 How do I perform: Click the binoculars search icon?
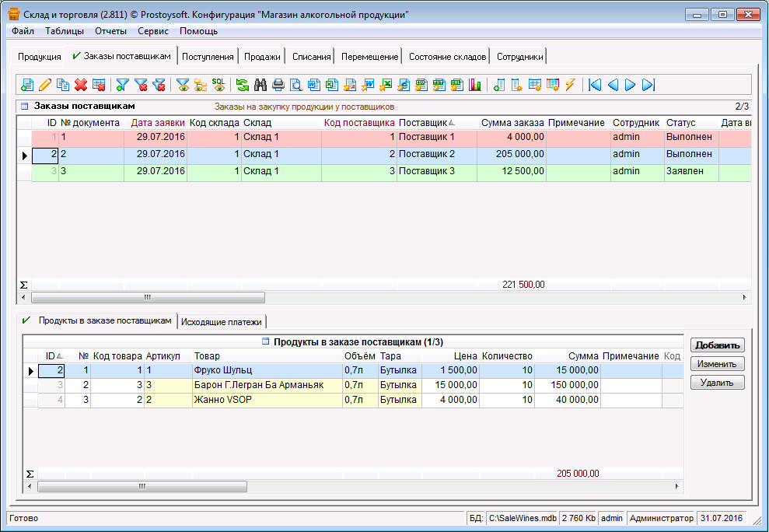point(260,85)
